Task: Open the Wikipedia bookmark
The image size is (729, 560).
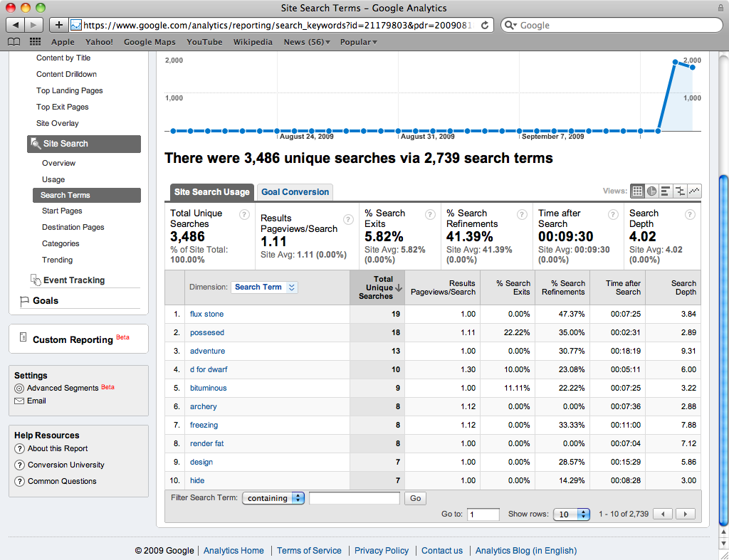Action: [253, 42]
